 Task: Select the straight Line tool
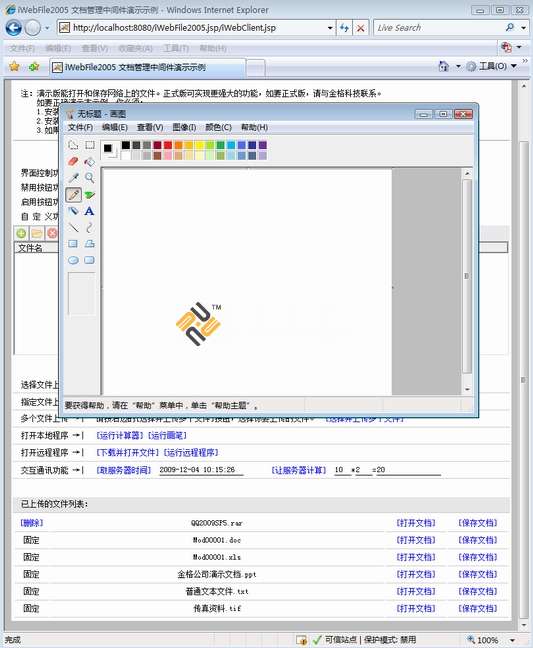[x=73, y=227]
